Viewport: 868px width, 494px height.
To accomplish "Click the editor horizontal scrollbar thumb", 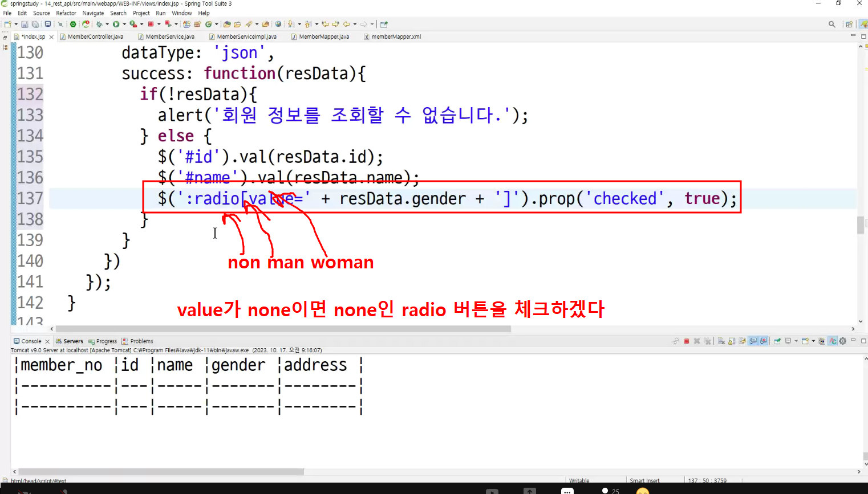I will click(x=283, y=329).
